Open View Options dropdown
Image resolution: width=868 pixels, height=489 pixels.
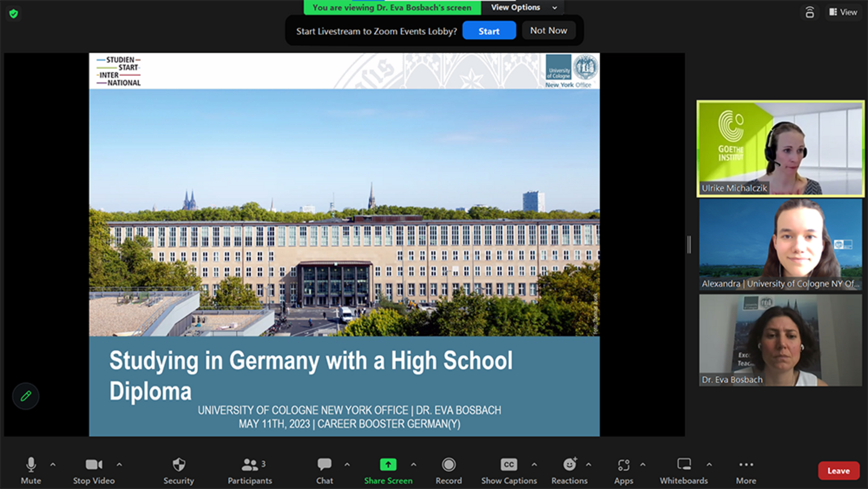click(x=523, y=7)
